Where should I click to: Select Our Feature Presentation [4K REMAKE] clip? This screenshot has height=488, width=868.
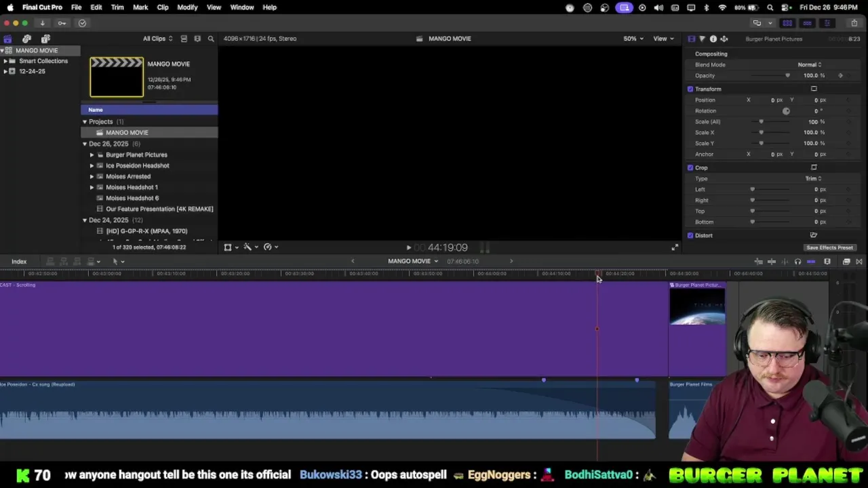(x=159, y=209)
